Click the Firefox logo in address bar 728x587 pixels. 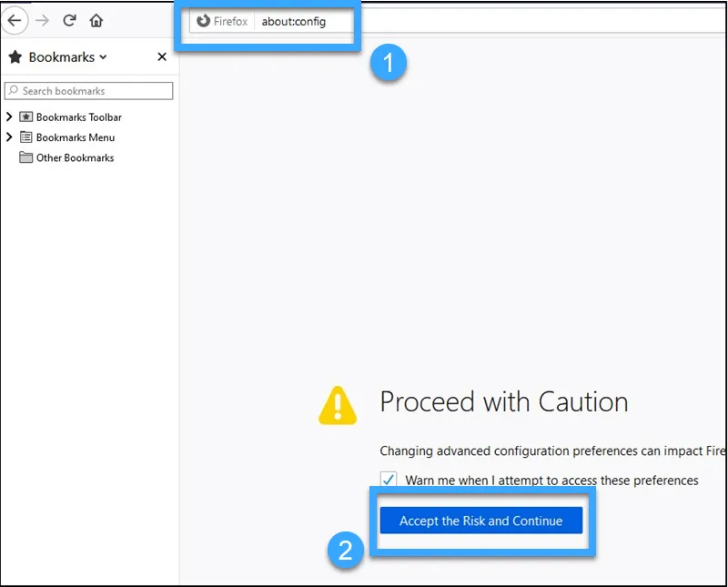203,21
